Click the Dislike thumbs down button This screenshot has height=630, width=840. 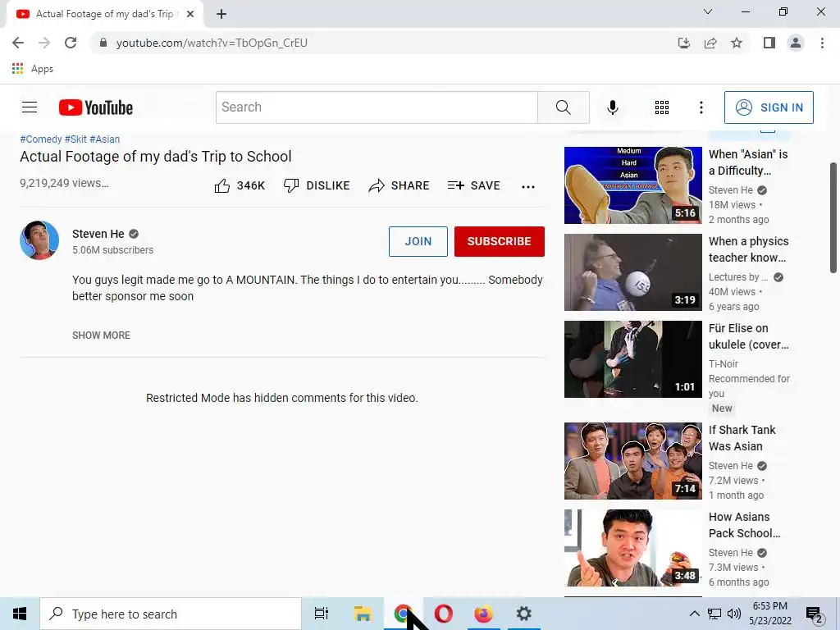point(316,185)
